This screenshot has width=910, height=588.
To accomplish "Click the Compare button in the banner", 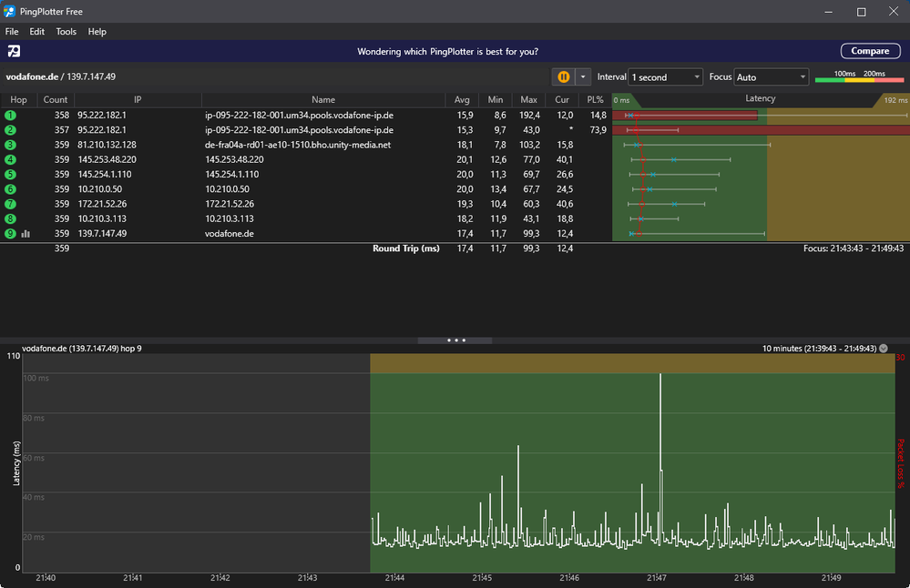I will tap(869, 51).
